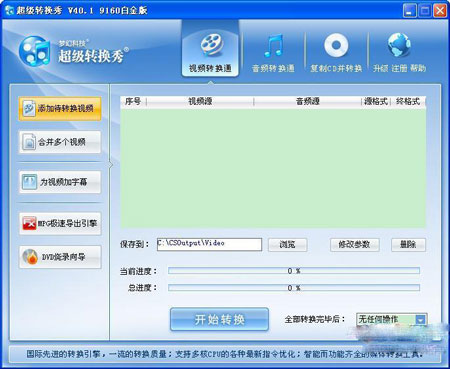
Task: Click the 超级转换秀 logo icon
Action: click(x=34, y=52)
